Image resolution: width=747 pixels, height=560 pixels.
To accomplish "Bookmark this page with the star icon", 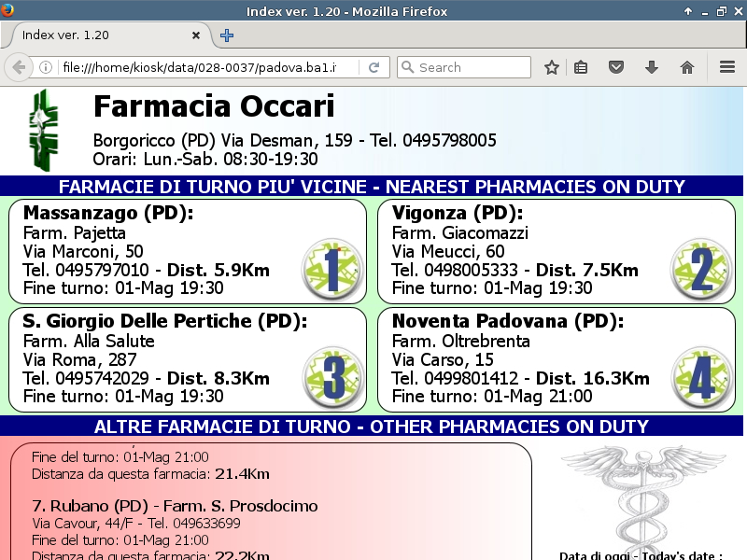I will tap(551, 67).
